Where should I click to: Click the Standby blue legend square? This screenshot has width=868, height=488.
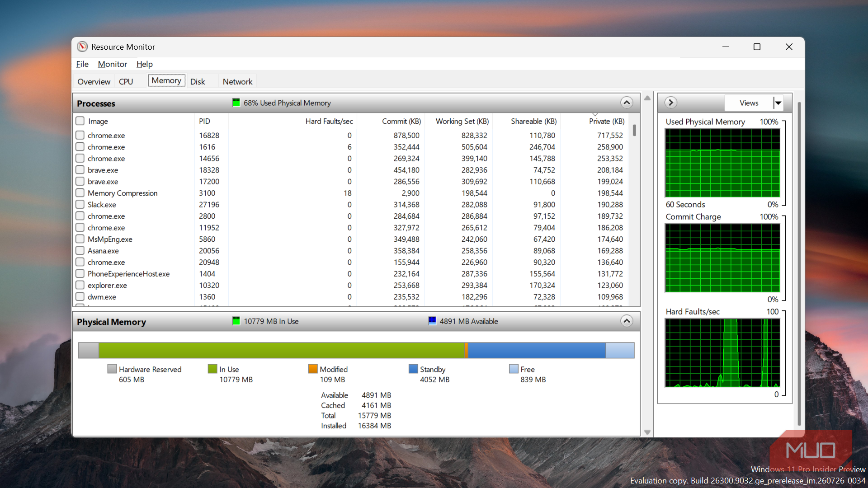(413, 369)
